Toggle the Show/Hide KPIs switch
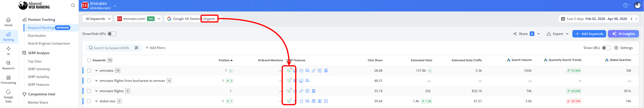Viewport: 644px width, 108px height. (x=112, y=34)
